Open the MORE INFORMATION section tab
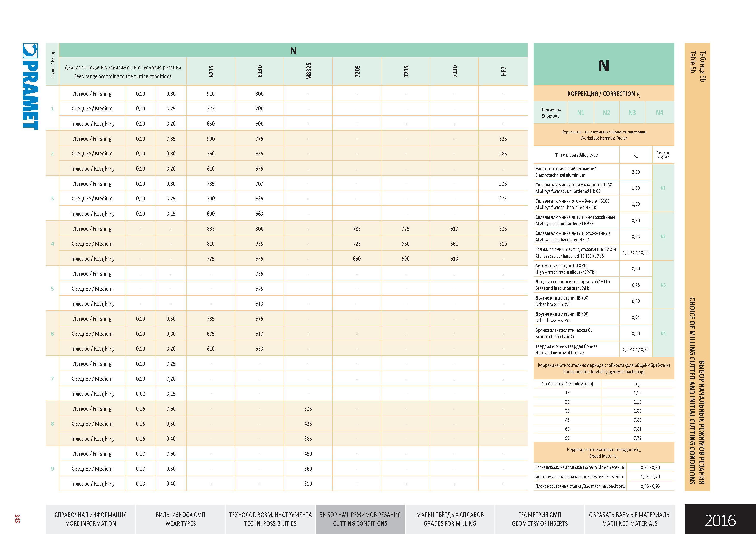The image size is (756, 534). click(x=91, y=519)
